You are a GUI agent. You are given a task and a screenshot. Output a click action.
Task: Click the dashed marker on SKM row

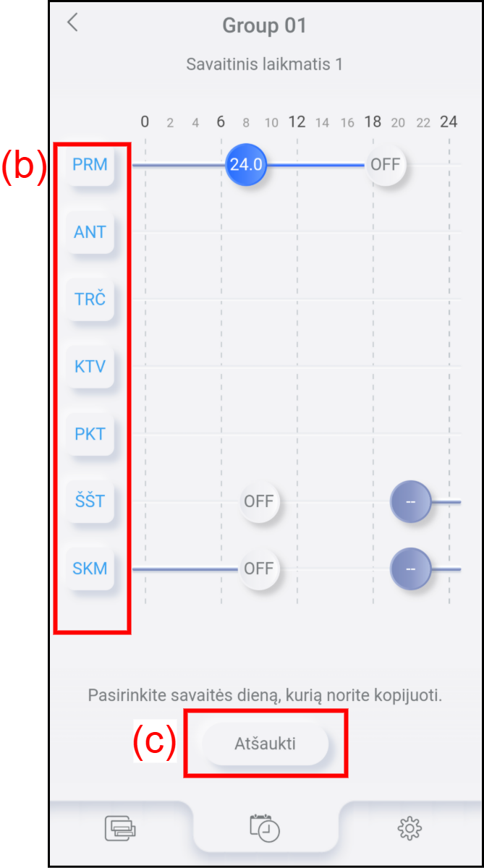[410, 569]
